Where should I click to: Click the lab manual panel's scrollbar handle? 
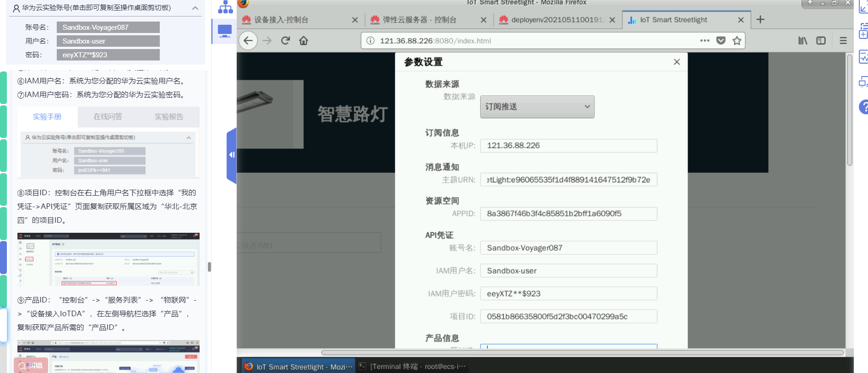pos(209,267)
